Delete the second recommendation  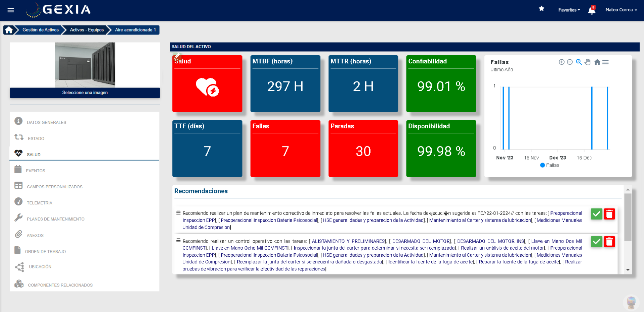(x=609, y=242)
